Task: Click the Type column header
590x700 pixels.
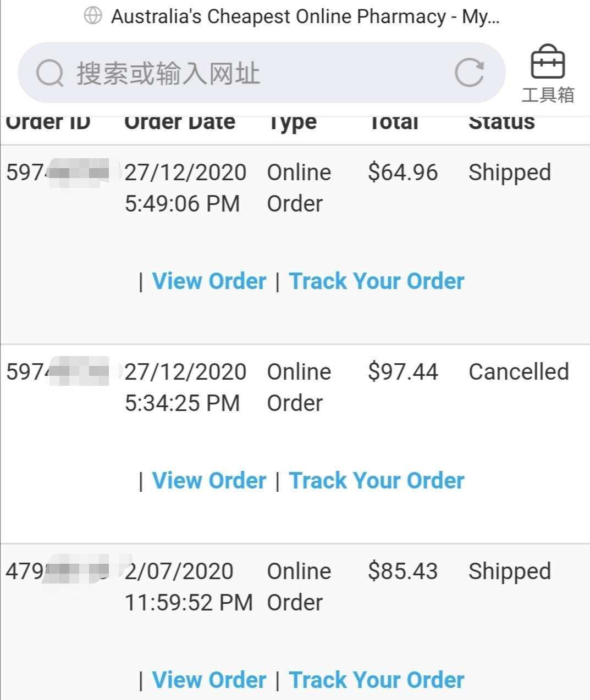Action: (x=292, y=123)
